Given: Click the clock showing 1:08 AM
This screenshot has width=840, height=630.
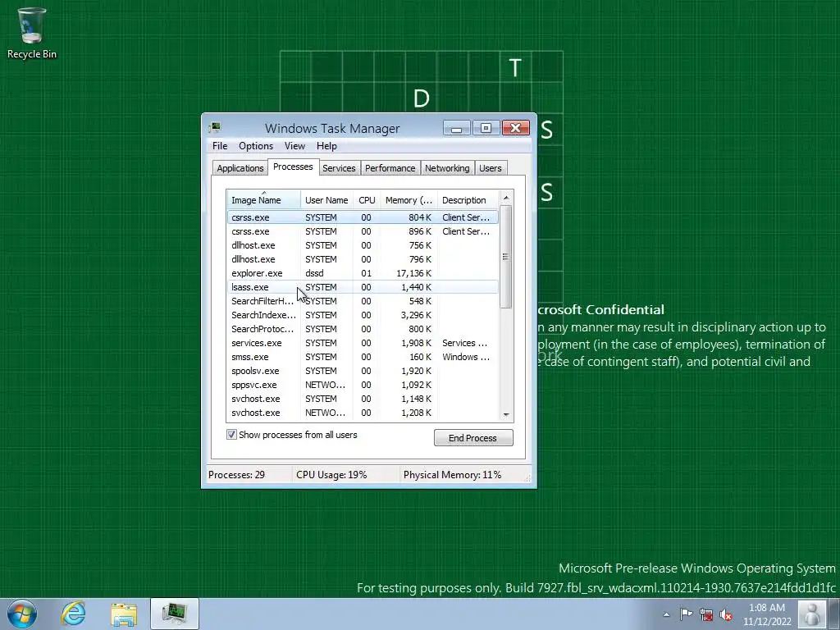Looking at the screenshot, I should tap(767, 614).
